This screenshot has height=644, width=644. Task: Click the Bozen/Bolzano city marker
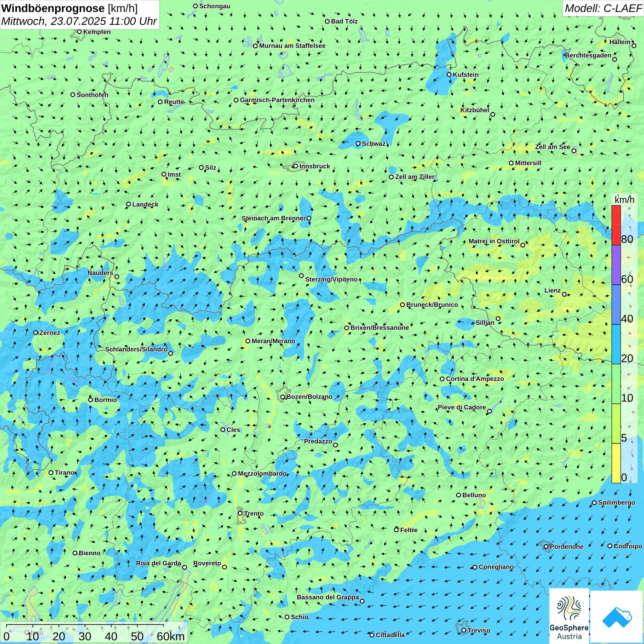(282, 397)
